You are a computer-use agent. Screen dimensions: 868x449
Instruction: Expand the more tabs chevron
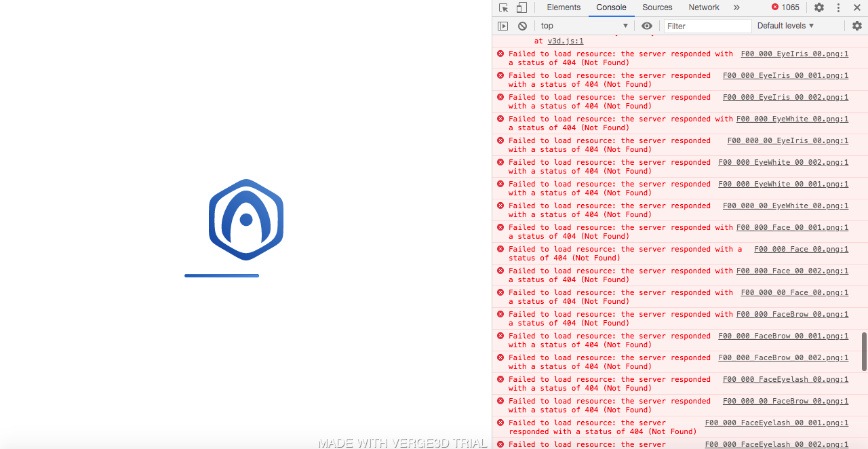point(736,7)
